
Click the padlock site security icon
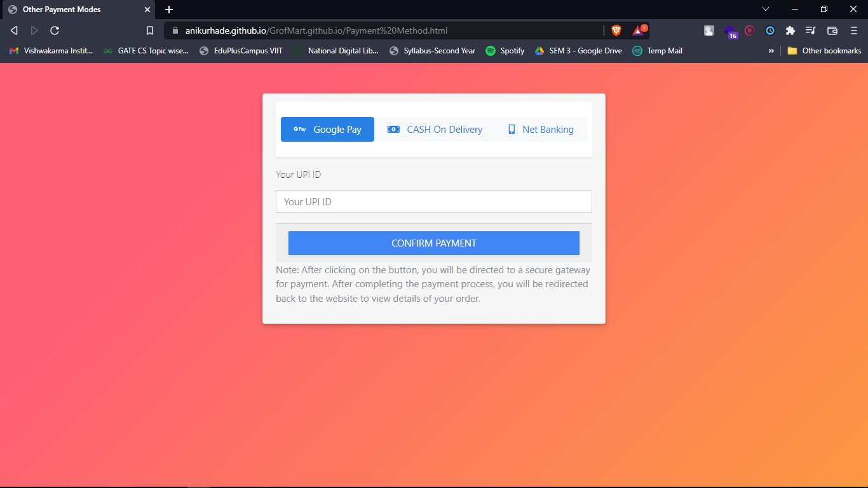click(176, 30)
